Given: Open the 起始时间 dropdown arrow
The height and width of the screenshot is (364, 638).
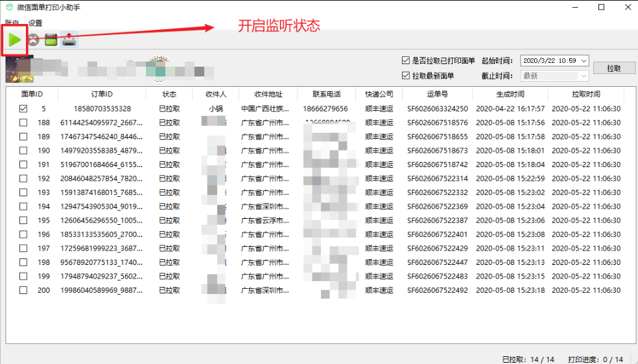Looking at the screenshot, I should 584,61.
